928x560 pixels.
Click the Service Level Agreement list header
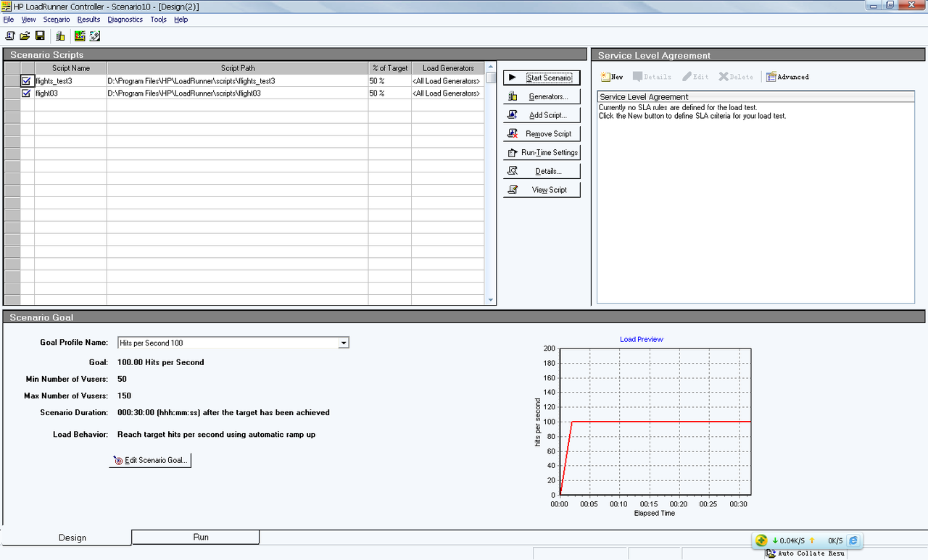tap(755, 96)
